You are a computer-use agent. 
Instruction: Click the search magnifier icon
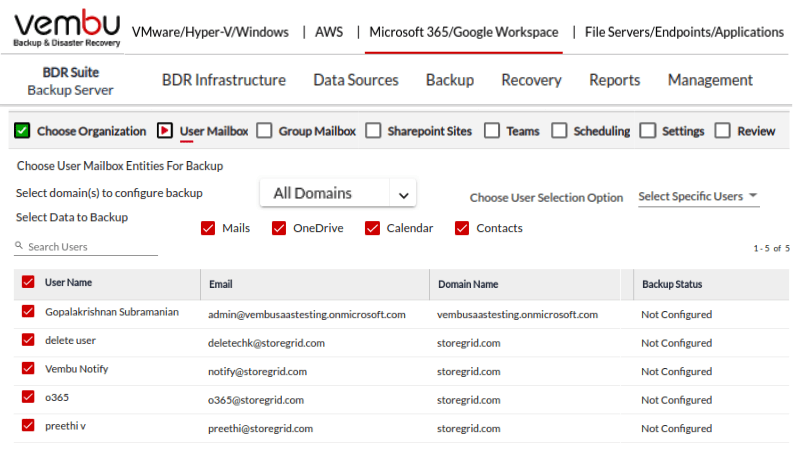click(x=19, y=246)
